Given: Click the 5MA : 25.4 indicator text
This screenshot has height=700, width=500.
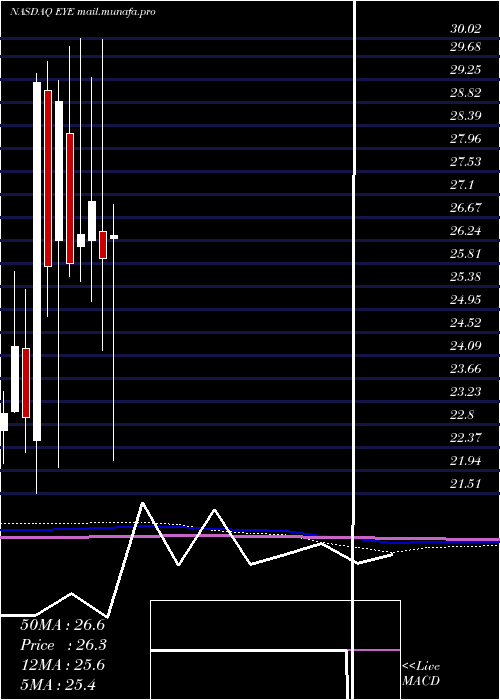Looking at the screenshot, I should pos(58,684).
